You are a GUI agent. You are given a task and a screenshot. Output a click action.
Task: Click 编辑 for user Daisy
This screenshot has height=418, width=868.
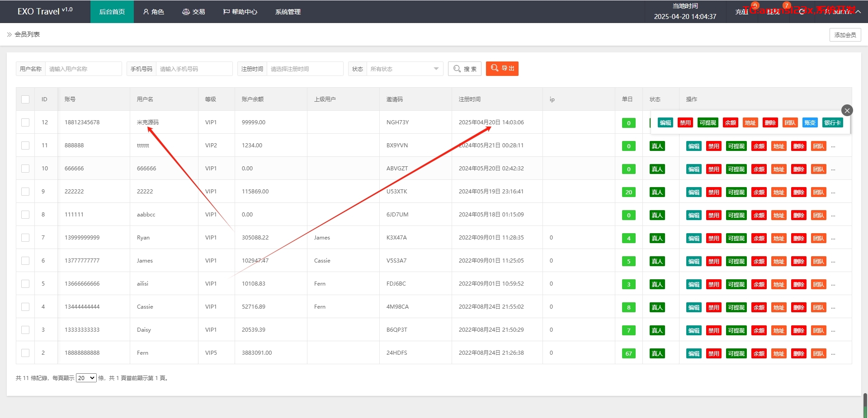point(693,331)
